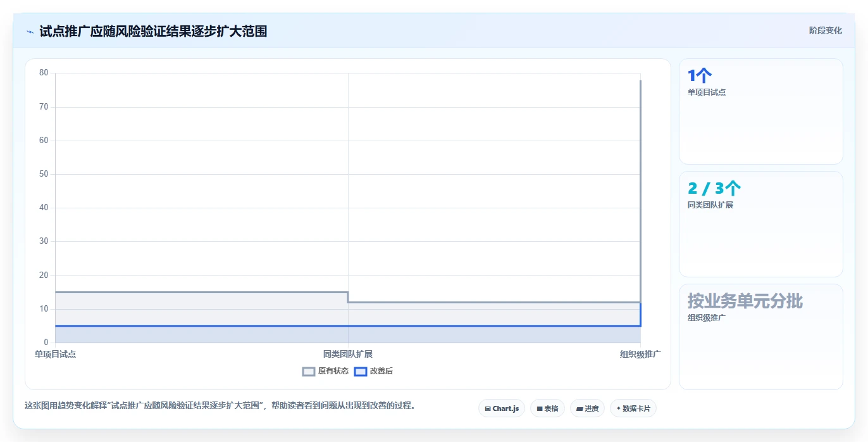Click the blue 改善后 legend swatch
The image size is (868, 442).
click(x=361, y=371)
